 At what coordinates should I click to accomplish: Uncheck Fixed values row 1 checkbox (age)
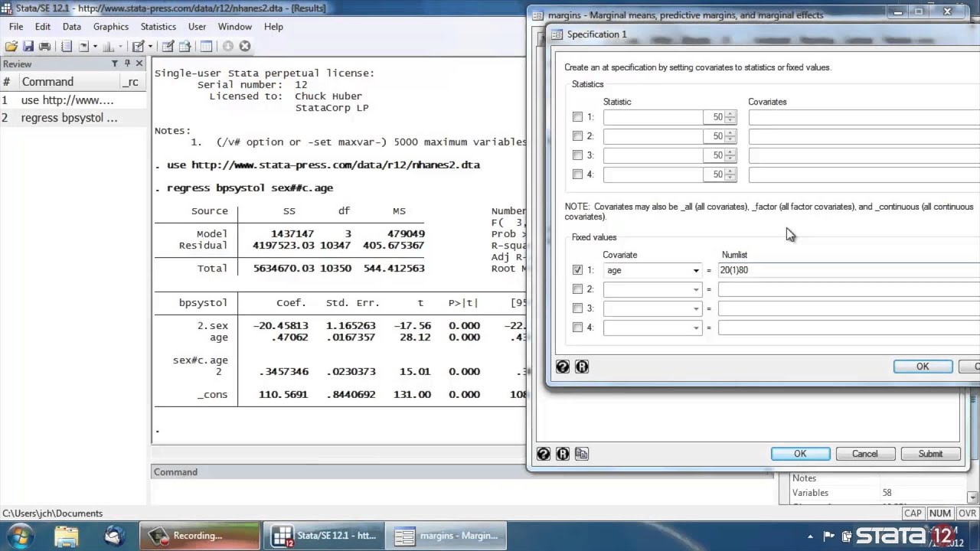(x=578, y=270)
